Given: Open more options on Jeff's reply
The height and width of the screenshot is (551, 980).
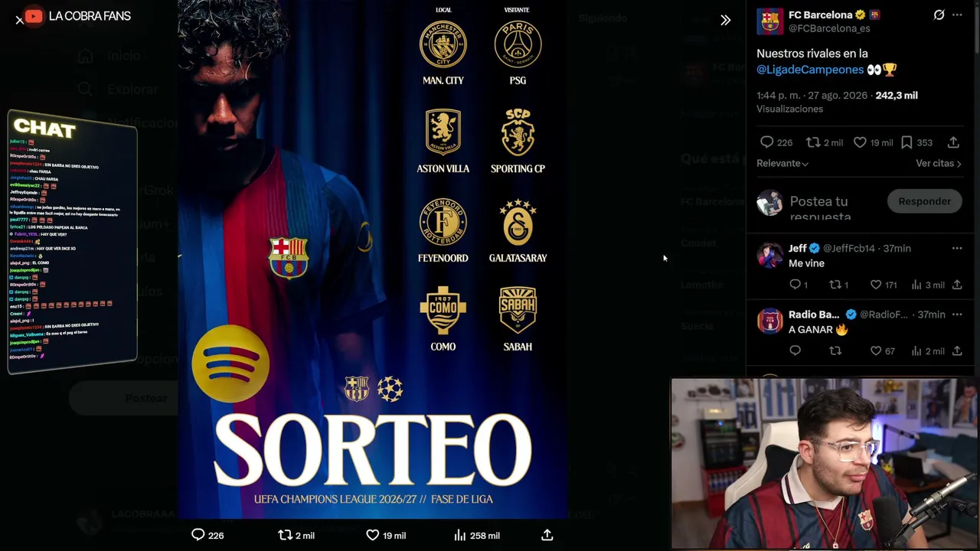Looking at the screenshot, I should [957, 249].
